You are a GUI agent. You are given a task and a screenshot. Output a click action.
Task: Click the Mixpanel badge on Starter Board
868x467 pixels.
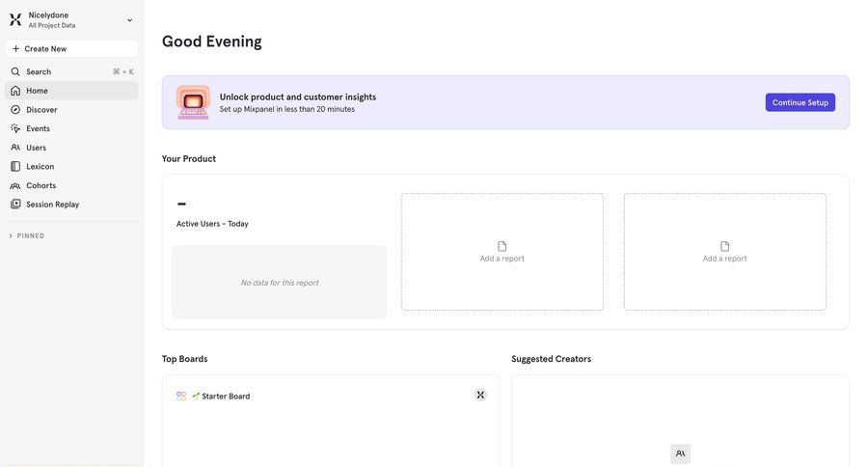[480, 395]
